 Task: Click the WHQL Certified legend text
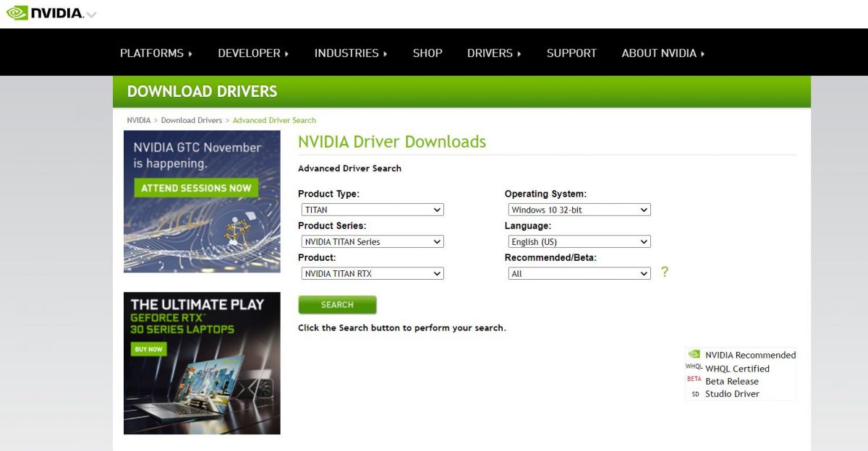(737, 369)
